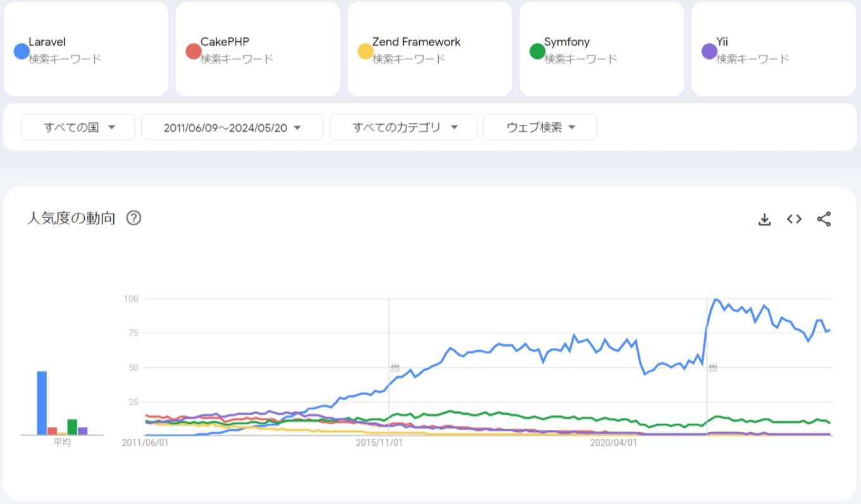Open the ウェブ検索 search type dropdown

click(540, 127)
